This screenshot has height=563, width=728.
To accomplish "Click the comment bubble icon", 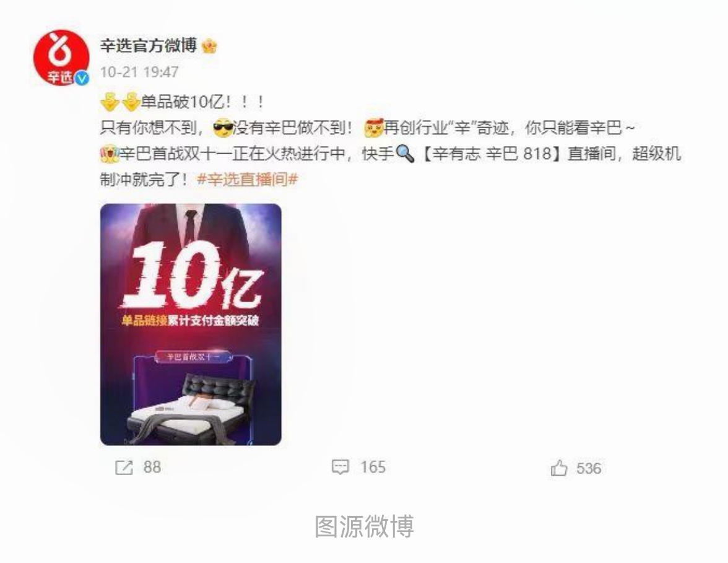I will pyautogui.click(x=340, y=467).
